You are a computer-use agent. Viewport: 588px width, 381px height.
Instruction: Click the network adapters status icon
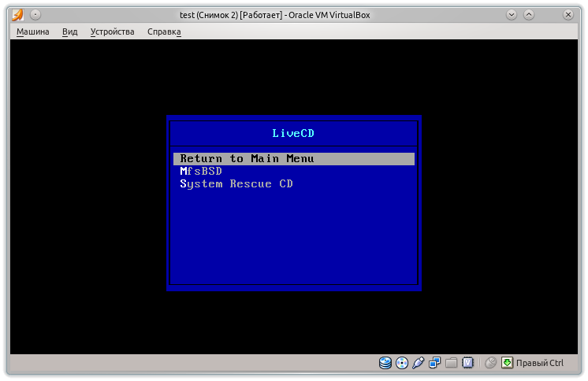(x=434, y=363)
